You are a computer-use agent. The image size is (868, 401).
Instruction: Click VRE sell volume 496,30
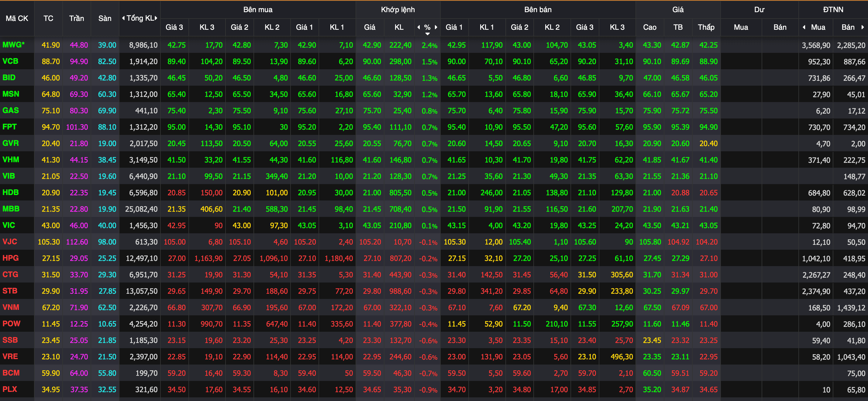pos(622,357)
